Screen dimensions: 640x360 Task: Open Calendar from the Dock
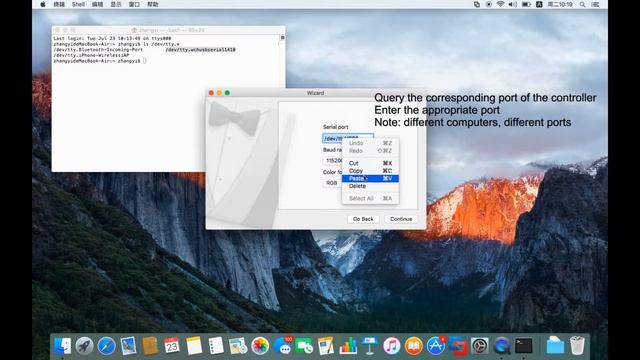click(x=172, y=346)
